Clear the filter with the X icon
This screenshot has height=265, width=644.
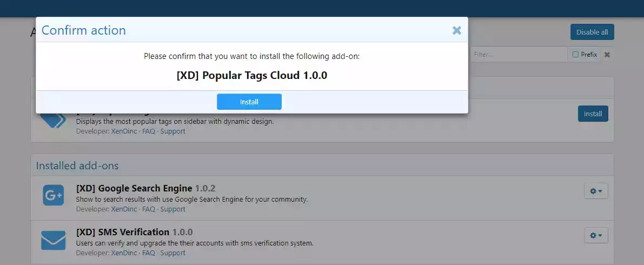coord(607,55)
